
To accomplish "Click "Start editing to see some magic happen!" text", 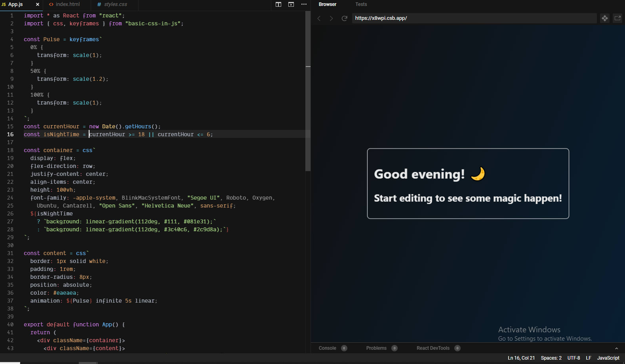I will tap(468, 198).
